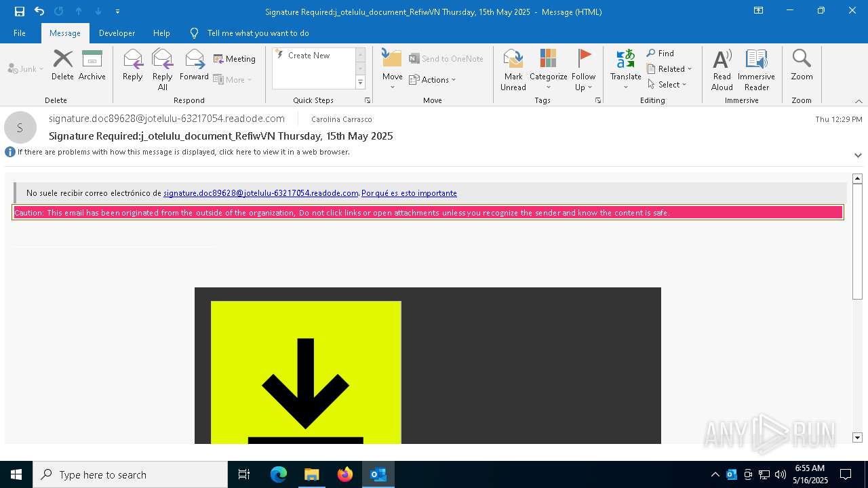This screenshot has width=868, height=488.
Task: Open Customize Quick Access Toolbar dropdown
Action: [x=117, y=12]
